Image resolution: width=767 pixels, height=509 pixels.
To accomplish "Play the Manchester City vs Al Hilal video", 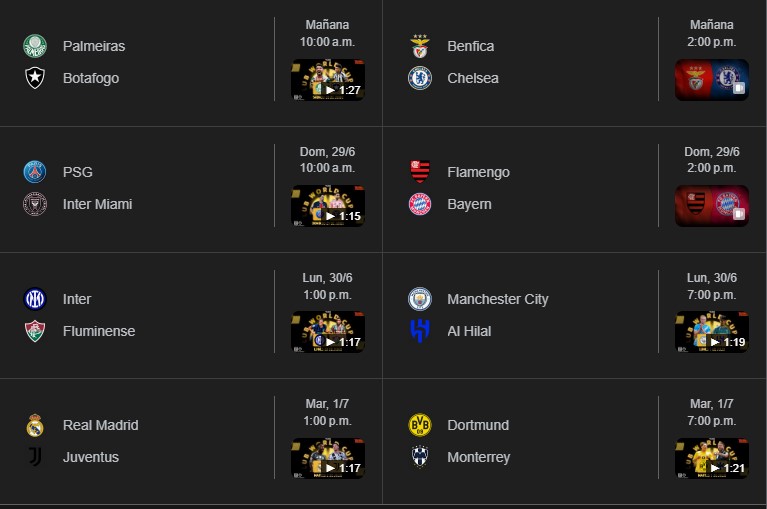I will point(712,333).
